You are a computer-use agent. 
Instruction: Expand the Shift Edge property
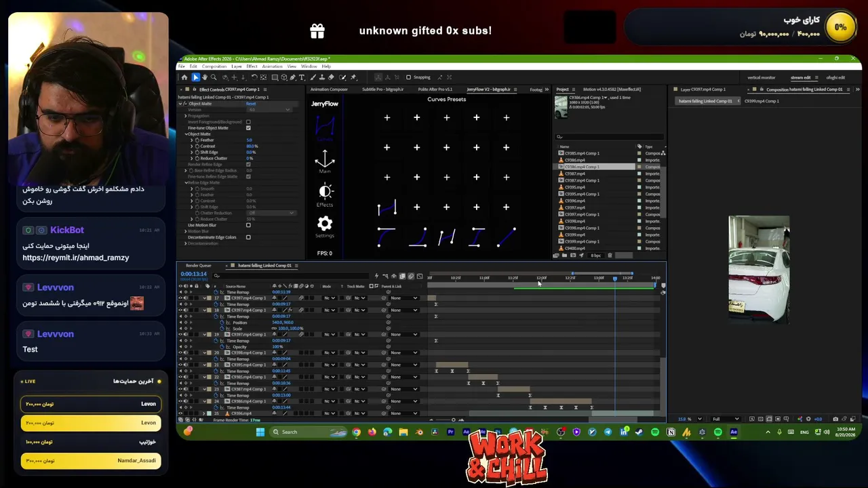coord(191,152)
